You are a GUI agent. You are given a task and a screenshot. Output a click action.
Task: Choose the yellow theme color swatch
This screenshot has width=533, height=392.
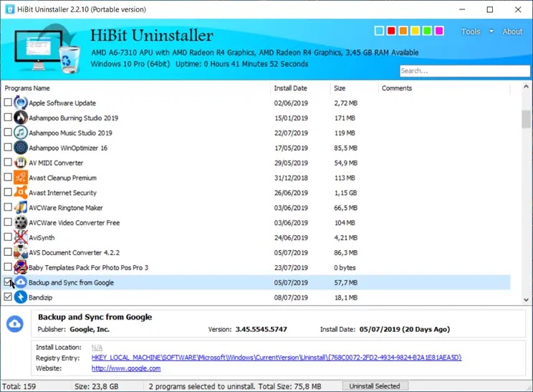tap(415, 31)
